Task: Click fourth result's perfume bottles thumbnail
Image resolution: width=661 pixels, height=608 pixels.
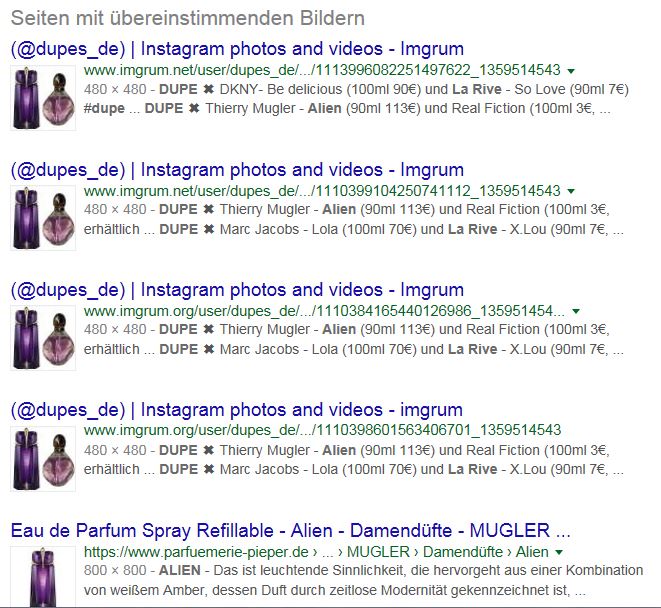Action: [x=43, y=459]
